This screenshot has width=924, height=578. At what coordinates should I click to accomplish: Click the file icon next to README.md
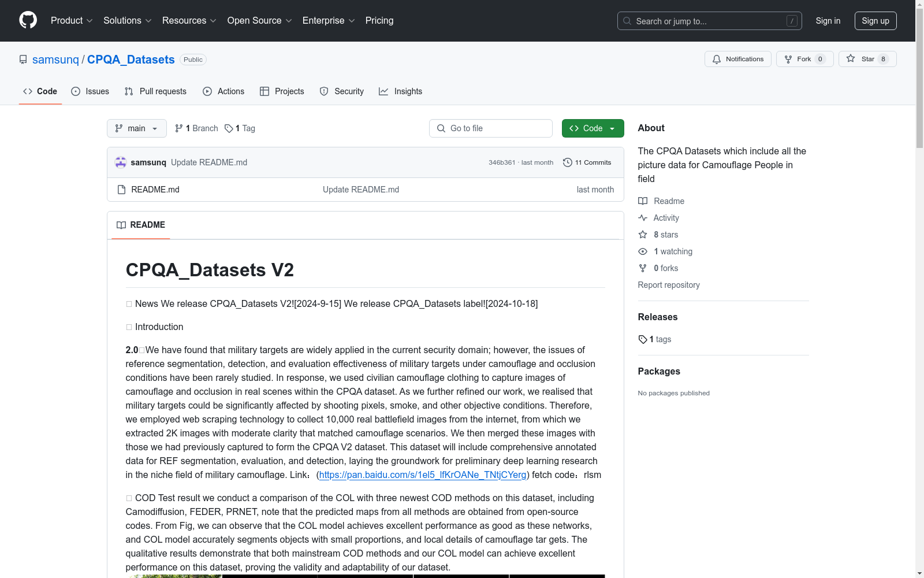coord(121,190)
